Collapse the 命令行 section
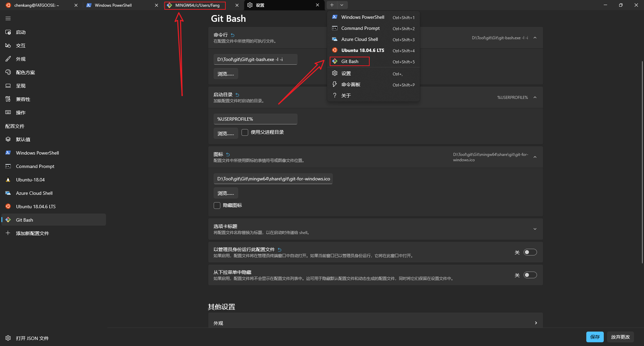Image resolution: width=644 pixels, height=346 pixels. click(535, 38)
